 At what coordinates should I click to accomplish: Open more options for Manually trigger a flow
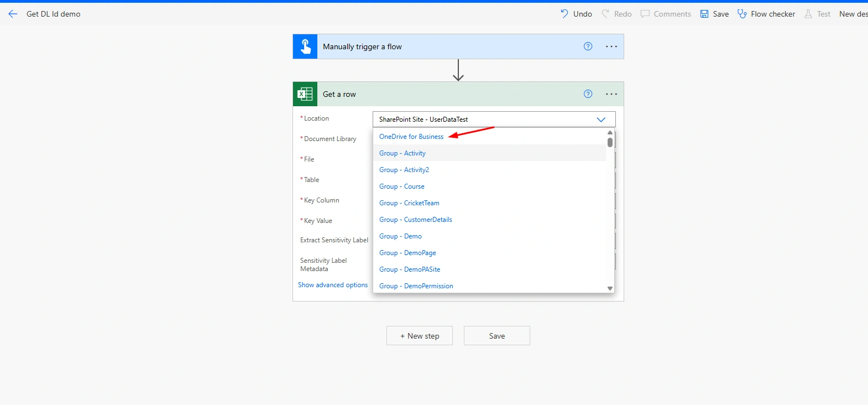click(x=611, y=46)
